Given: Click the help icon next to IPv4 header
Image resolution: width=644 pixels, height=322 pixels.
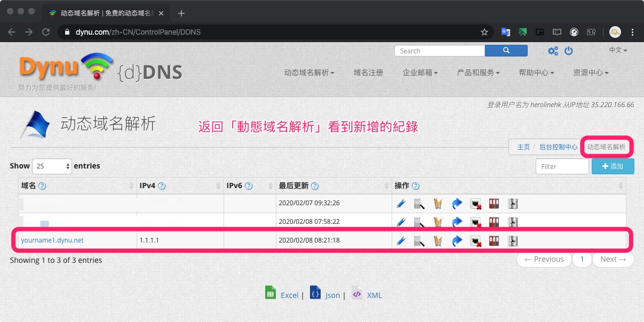Looking at the screenshot, I should (x=162, y=186).
